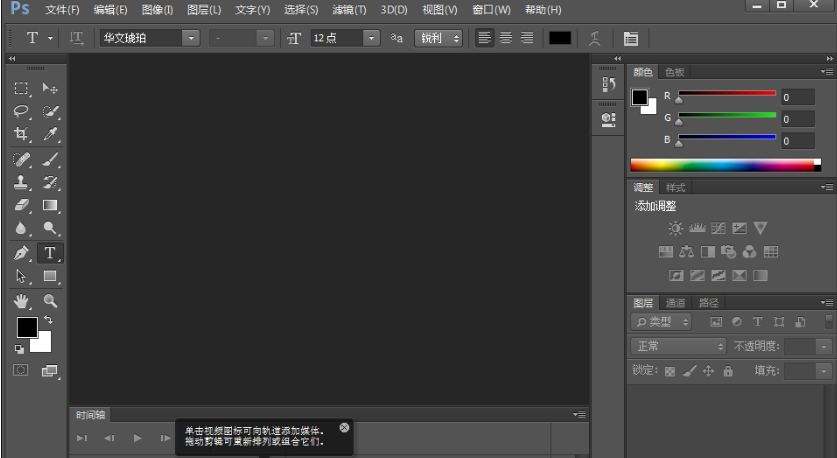Open the 不透明度 opacity dropdown arrow

pos(824,347)
